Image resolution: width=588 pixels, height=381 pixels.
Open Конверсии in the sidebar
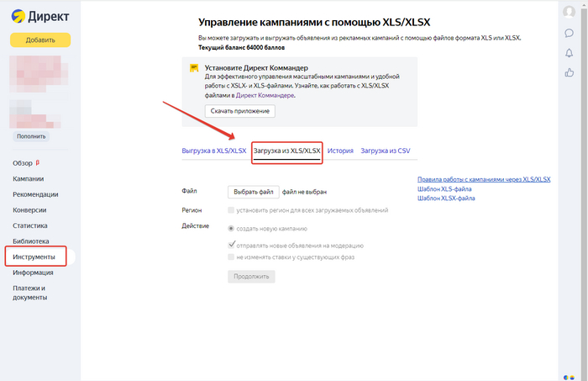(x=29, y=210)
